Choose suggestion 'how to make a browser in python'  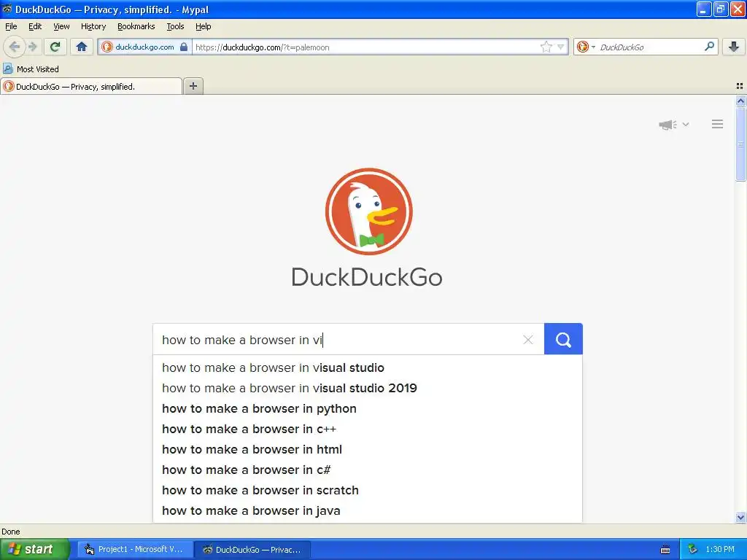coord(368,408)
